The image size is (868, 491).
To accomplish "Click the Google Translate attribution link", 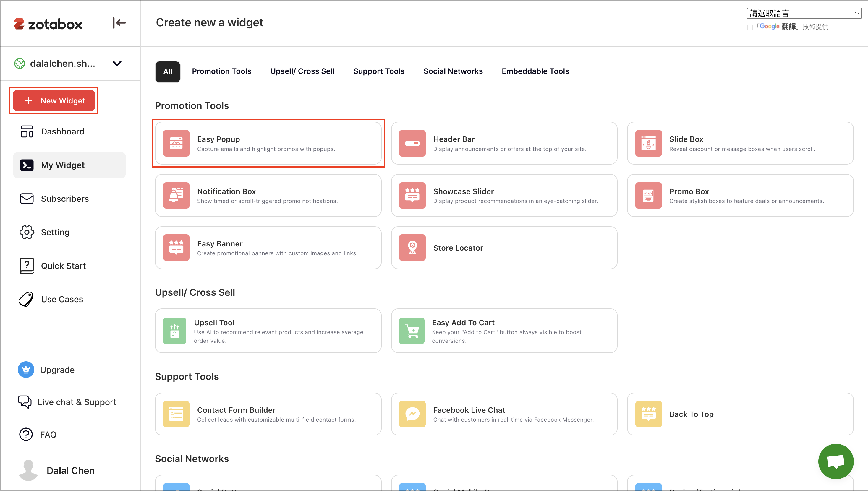I will click(x=778, y=26).
